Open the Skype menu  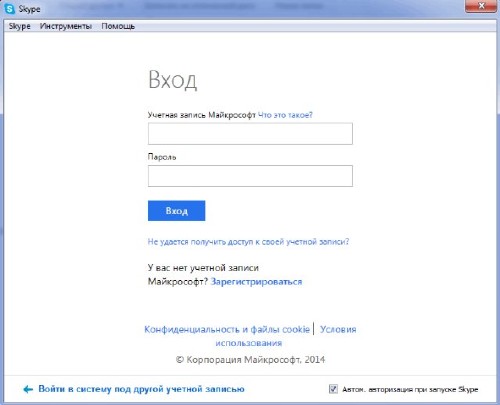(x=19, y=26)
